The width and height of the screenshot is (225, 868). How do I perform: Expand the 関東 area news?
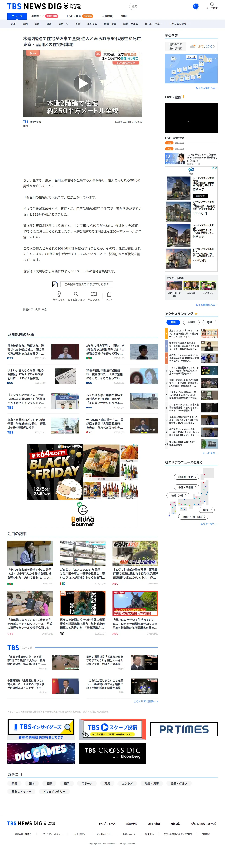tap(207, 510)
